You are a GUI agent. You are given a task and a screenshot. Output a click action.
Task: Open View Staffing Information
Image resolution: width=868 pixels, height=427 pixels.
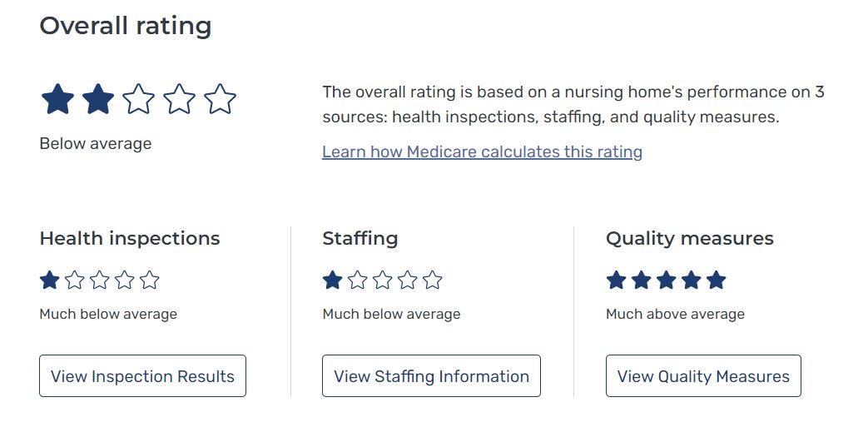[431, 376]
